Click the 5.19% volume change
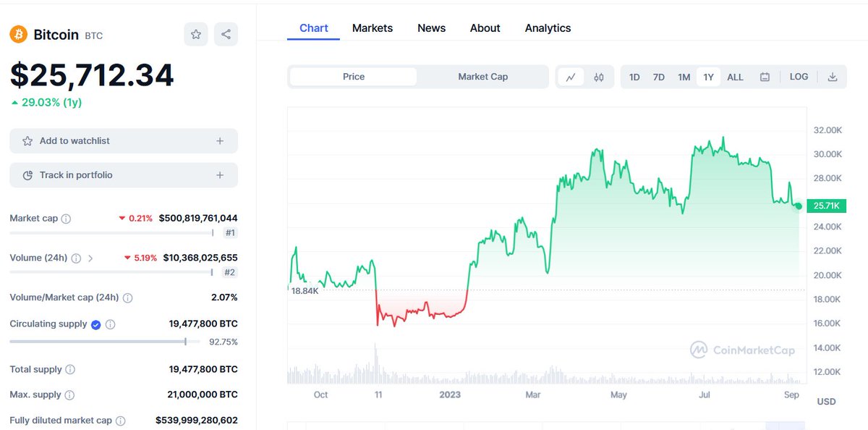Image resolution: width=868 pixels, height=430 pixels. [x=140, y=258]
